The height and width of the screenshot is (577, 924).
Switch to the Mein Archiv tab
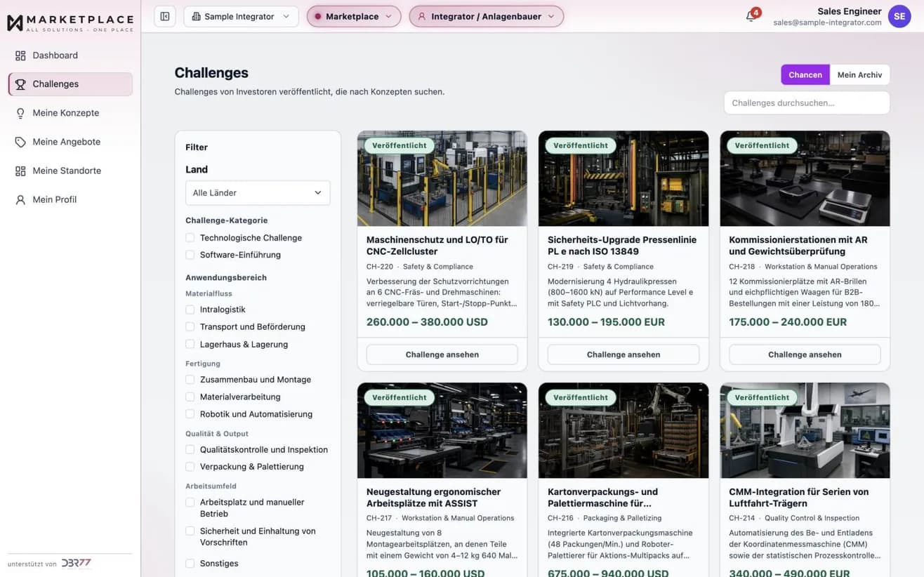pos(859,75)
